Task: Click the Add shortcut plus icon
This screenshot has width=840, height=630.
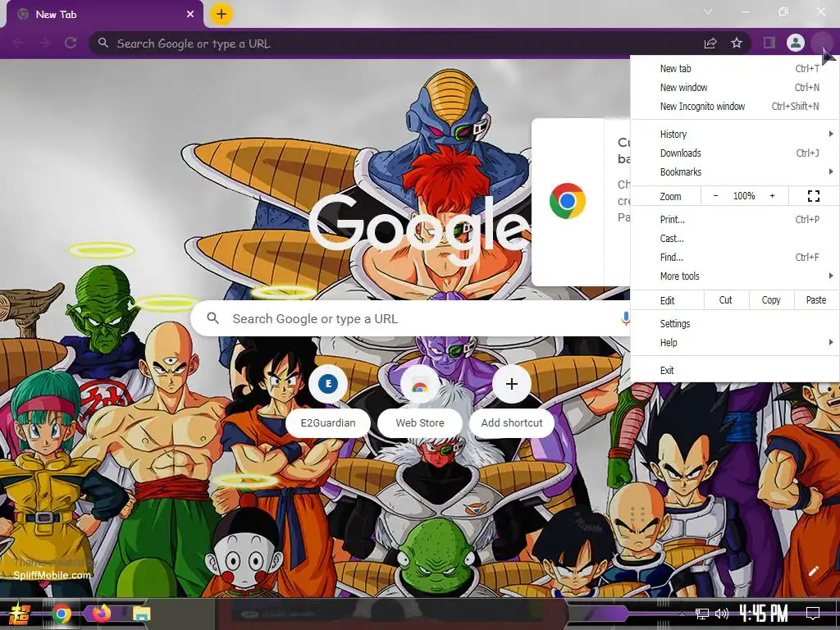Action: click(512, 384)
